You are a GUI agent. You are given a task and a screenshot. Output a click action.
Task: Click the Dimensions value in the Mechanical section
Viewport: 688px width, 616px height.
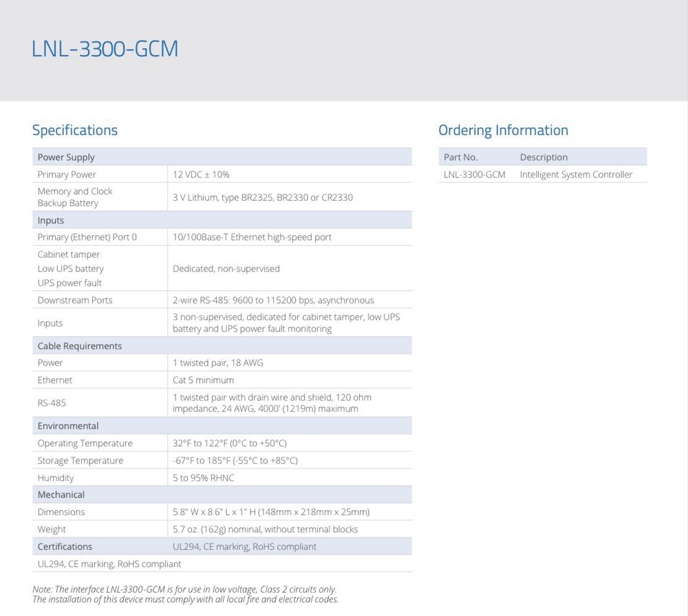click(x=271, y=512)
